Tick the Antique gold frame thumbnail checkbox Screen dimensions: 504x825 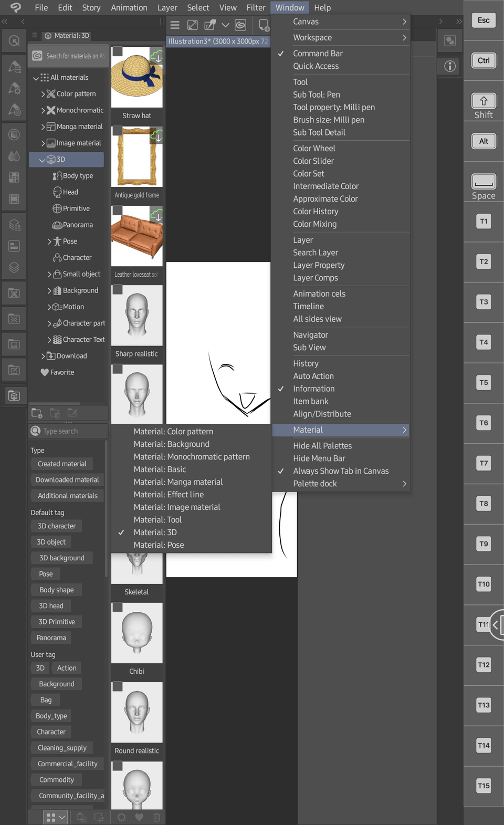pyautogui.click(x=118, y=131)
